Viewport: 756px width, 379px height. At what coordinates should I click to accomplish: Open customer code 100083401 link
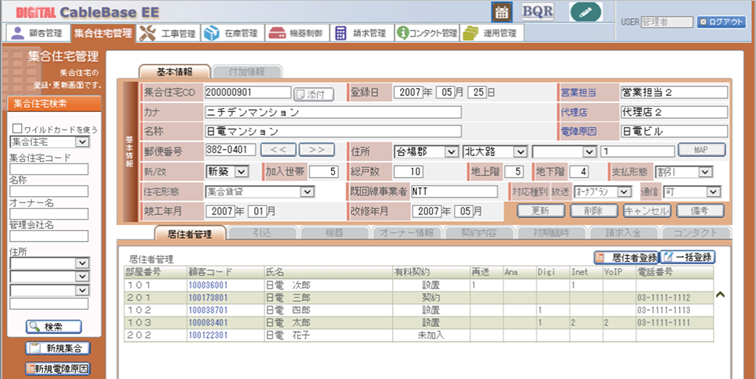(208, 323)
